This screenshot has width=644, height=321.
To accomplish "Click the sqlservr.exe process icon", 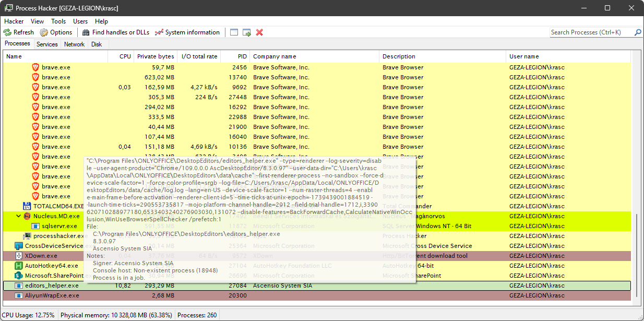I will [x=35, y=226].
